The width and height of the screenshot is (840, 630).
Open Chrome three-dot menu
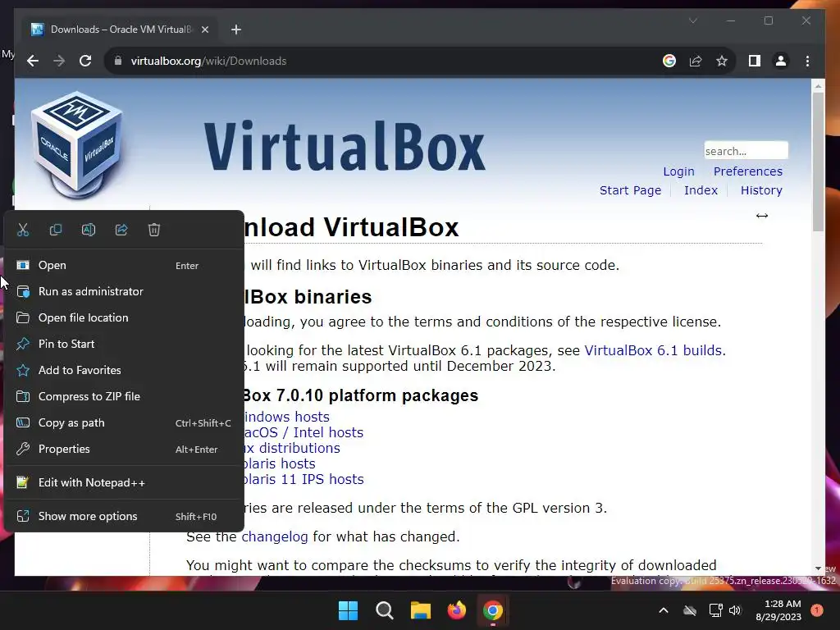807,61
